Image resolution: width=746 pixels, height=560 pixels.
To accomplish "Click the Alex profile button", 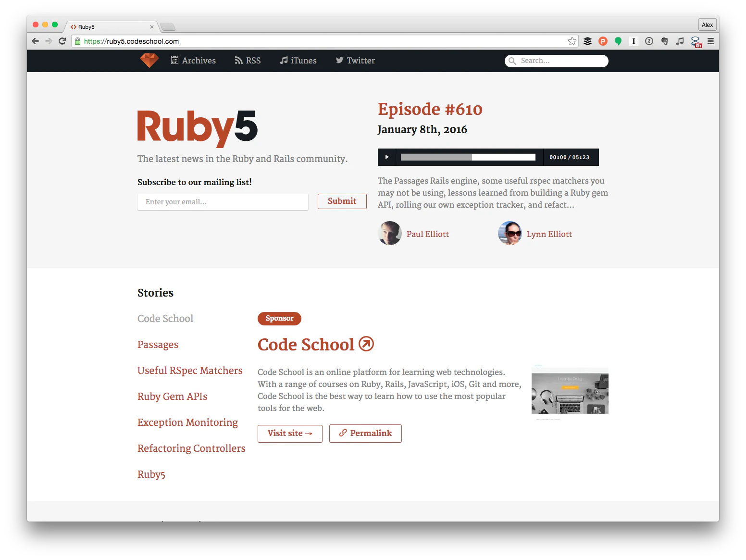I will (x=707, y=25).
